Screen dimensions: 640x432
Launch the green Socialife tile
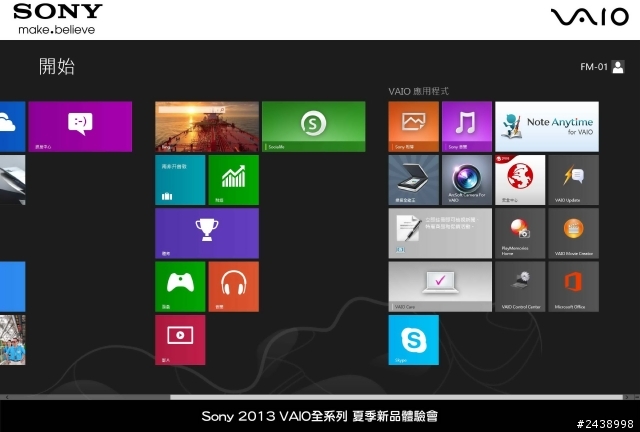click(x=313, y=127)
